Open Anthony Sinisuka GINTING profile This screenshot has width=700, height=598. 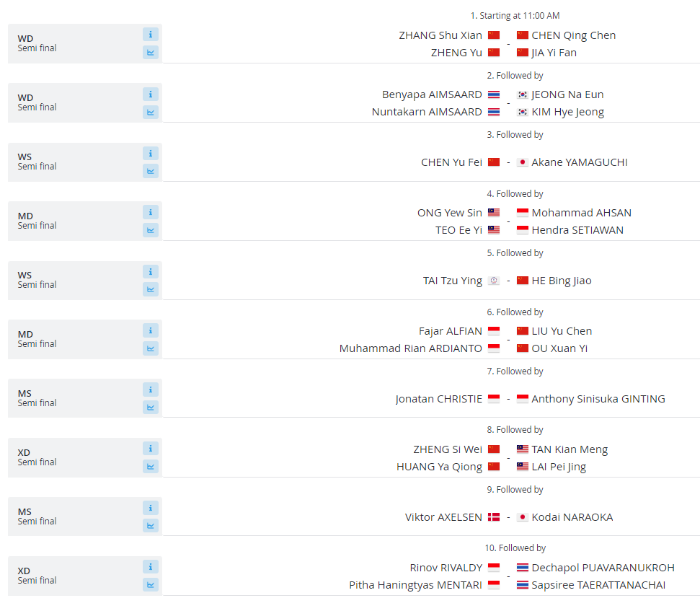point(598,399)
